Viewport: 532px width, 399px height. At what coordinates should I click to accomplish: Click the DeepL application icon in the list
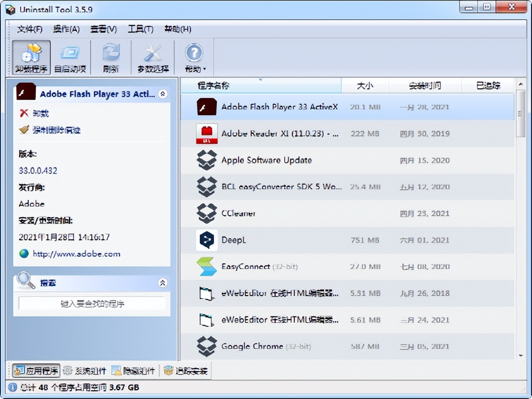tap(206, 239)
